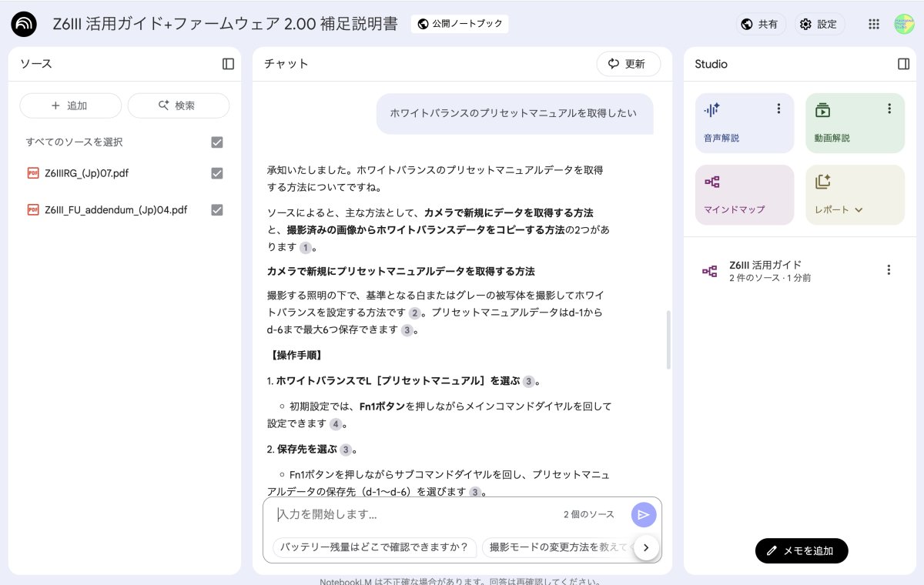
Task: Click the ソース panel heading
Action: tap(36, 64)
